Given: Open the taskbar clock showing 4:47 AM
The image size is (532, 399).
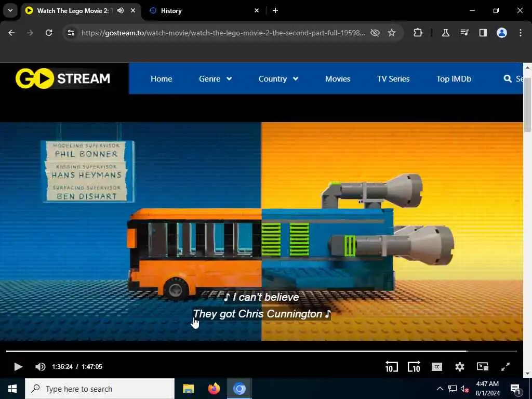Looking at the screenshot, I should click(487, 389).
